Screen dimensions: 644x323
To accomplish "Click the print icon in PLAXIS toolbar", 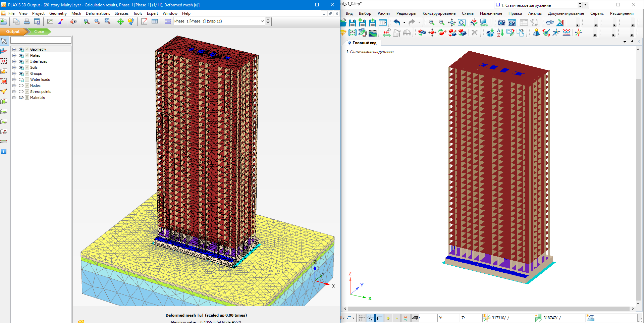I will point(27,21).
